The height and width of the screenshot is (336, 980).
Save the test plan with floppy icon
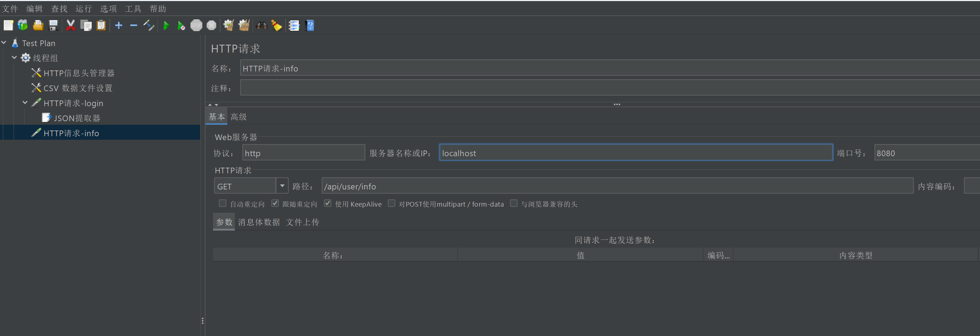(x=53, y=25)
